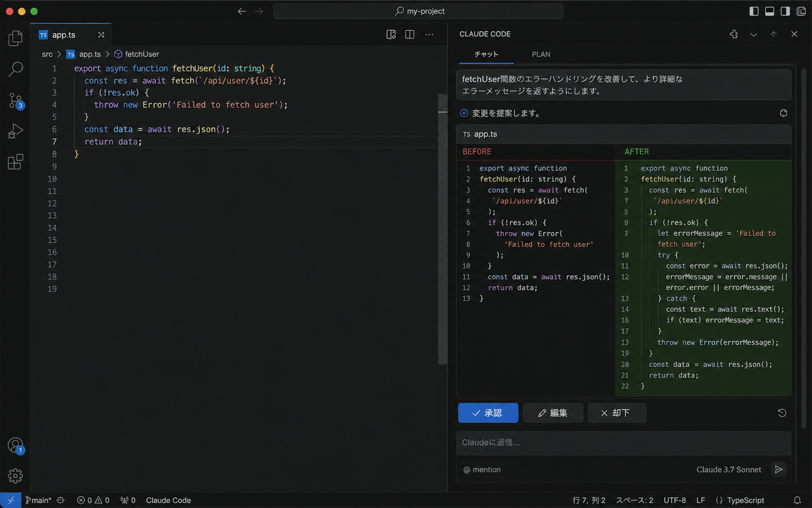This screenshot has height=508, width=812.
Task: Switch to the PLAN tab
Action: pyautogui.click(x=541, y=54)
